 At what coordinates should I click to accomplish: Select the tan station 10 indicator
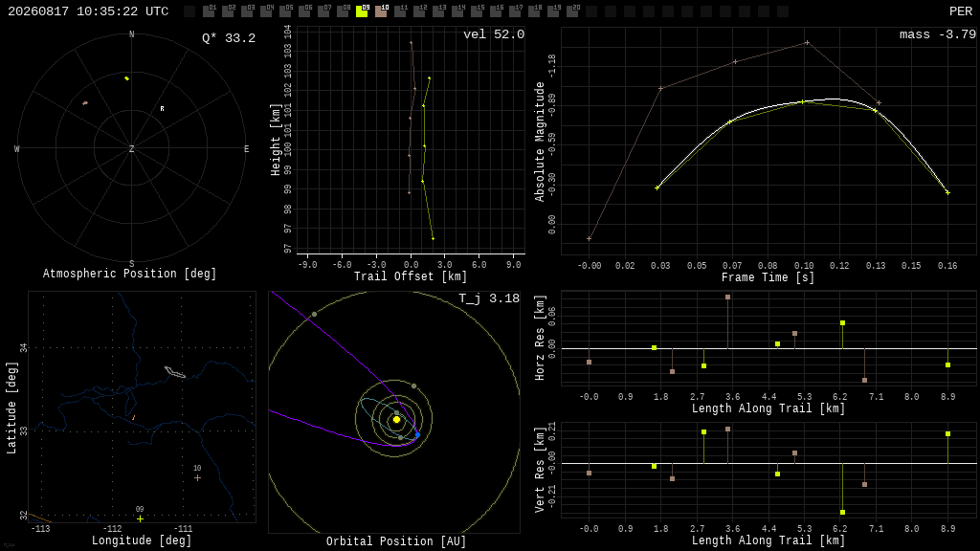(x=381, y=11)
